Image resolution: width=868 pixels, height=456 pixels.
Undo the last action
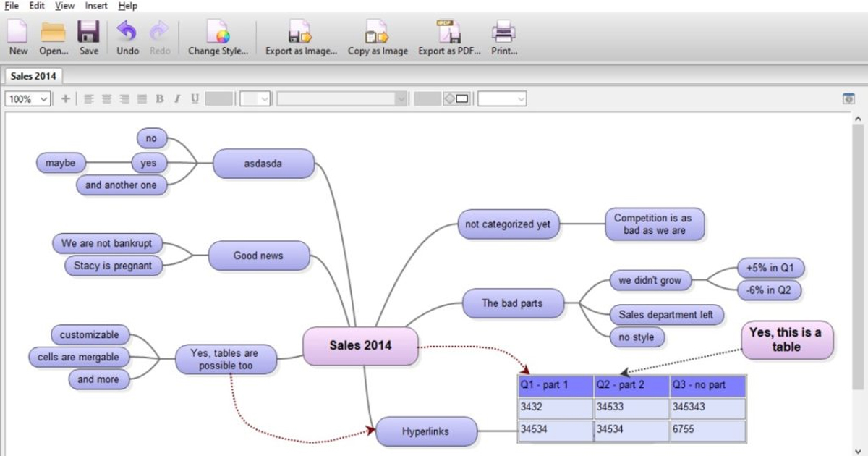(127, 38)
